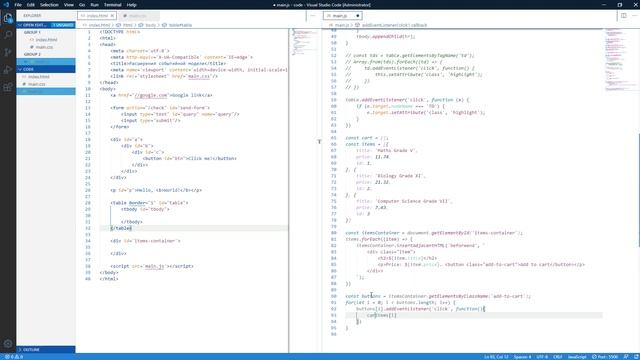Open the Go menu

tap(82, 5)
